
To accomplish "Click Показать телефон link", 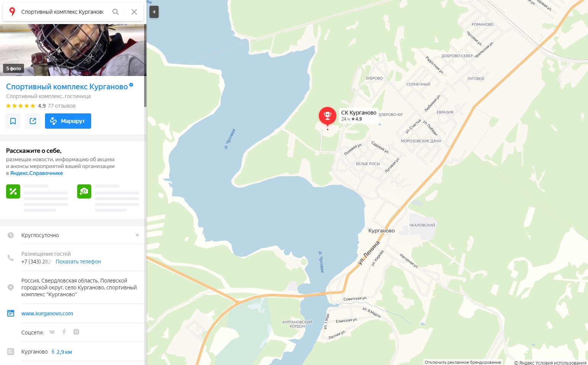I will pos(78,262).
